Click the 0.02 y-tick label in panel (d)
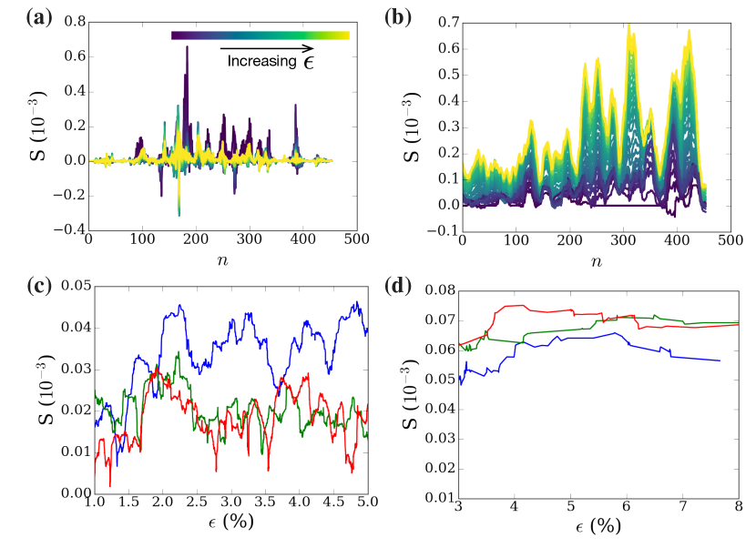Screen dimensions: 756x548 pos(440,469)
